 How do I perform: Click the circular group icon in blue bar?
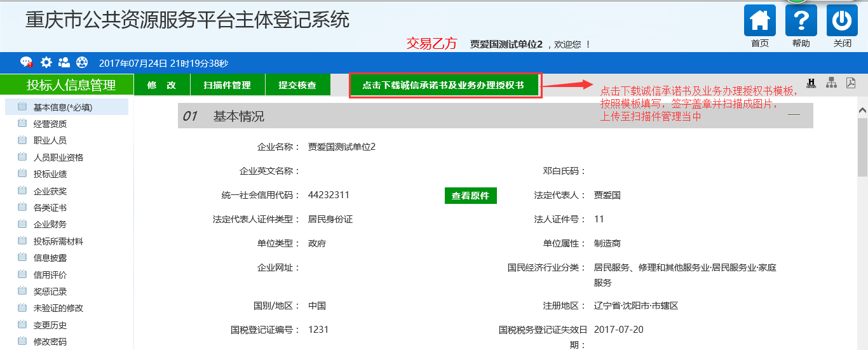point(82,62)
